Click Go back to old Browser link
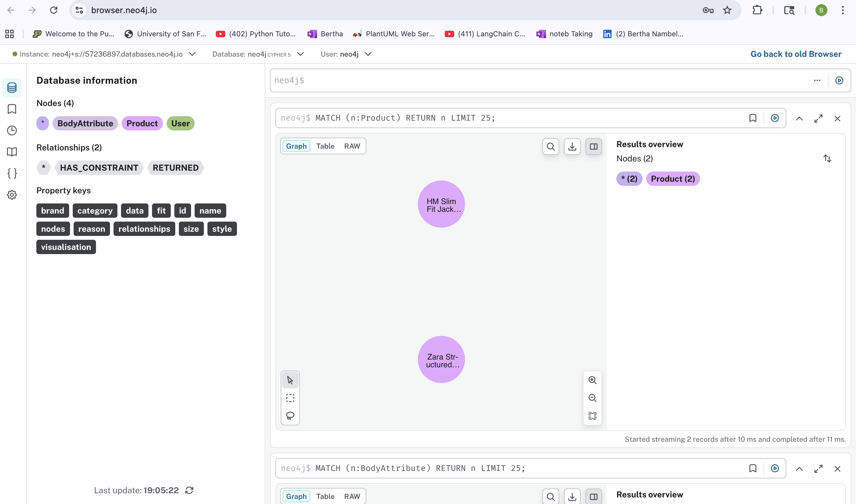The height and width of the screenshot is (504, 856). click(x=795, y=54)
